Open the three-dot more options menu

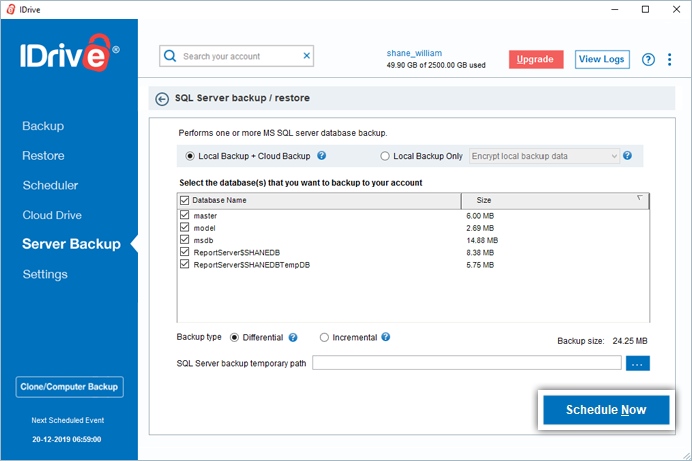coord(669,59)
